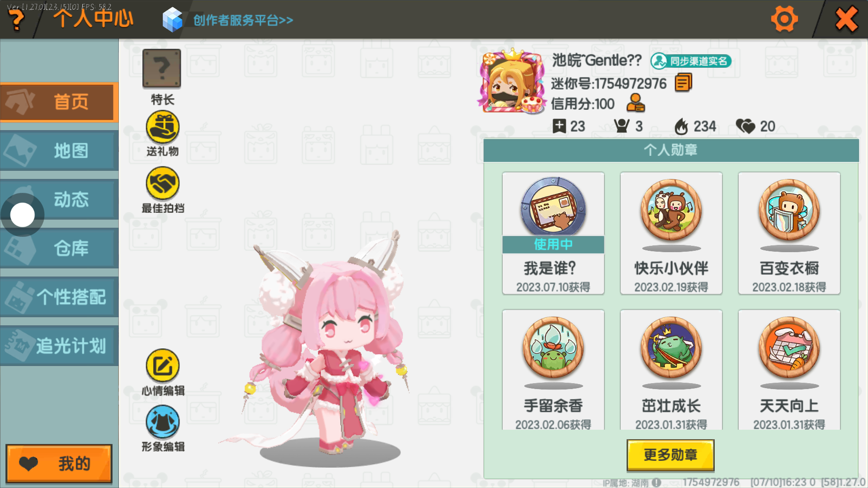Open the 最佳拍档 handshake icon
The image size is (868, 488).
tap(163, 183)
